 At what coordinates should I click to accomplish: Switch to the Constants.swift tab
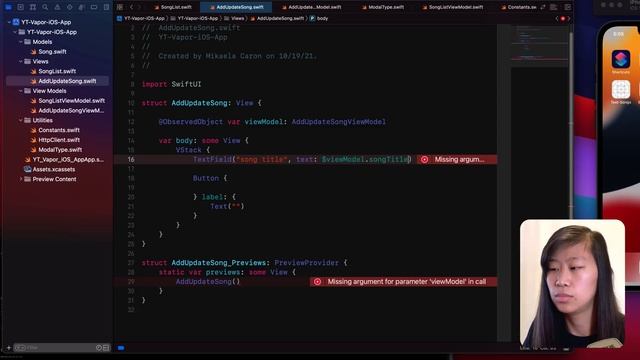[x=518, y=7]
